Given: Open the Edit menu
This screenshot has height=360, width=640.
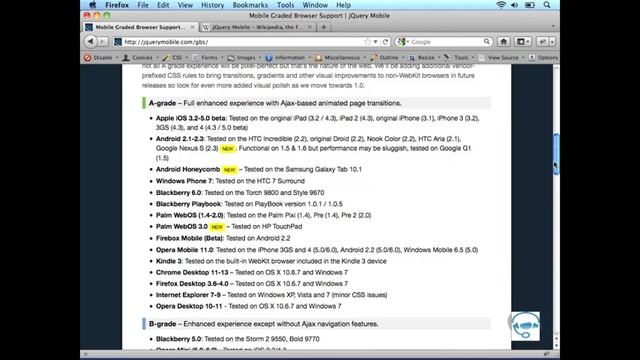Looking at the screenshot, I should tap(163, 5).
